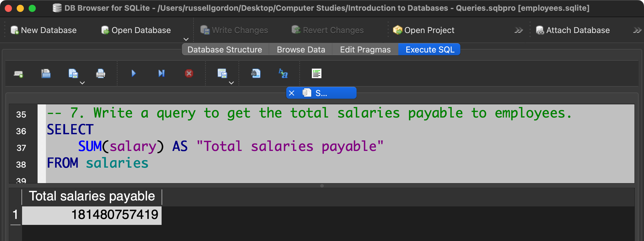644x241 pixels.
Task: Switch to the Database Structure tab
Action: (x=225, y=50)
